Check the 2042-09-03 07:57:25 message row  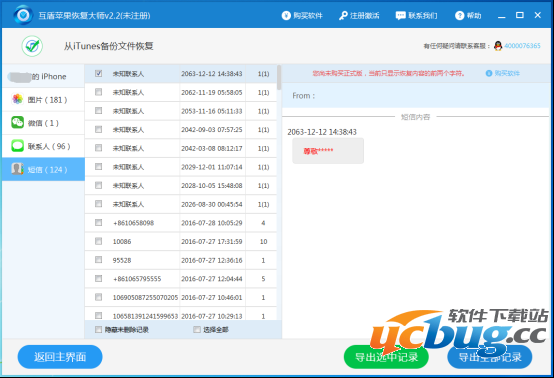pyautogui.click(x=99, y=129)
